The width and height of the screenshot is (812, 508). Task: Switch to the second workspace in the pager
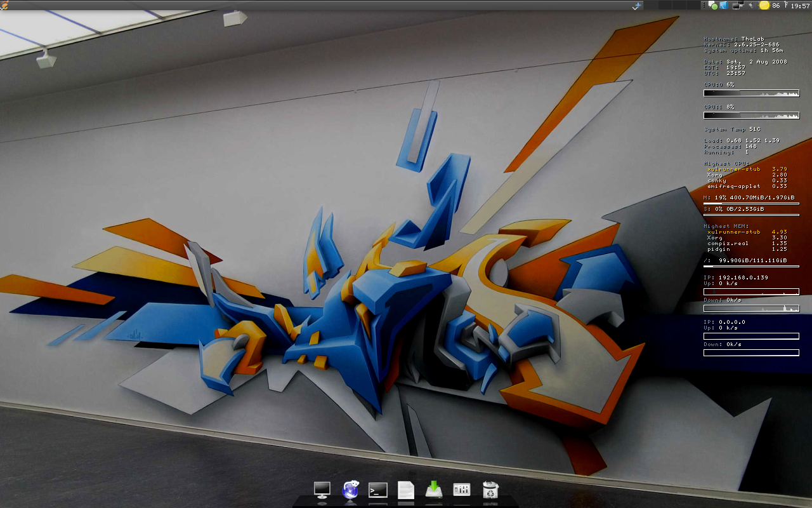tap(665, 5)
